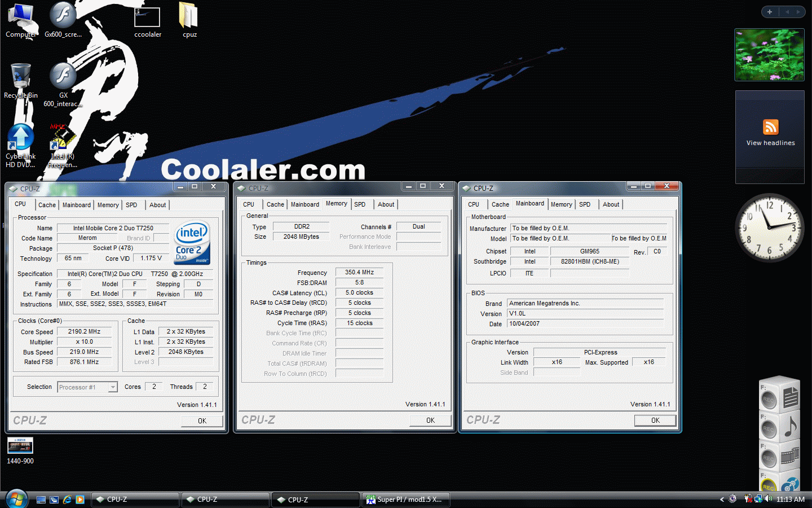Click the Switch Between Windows quick launch icon
The image size is (812, 508).
(x=54, y=500)
